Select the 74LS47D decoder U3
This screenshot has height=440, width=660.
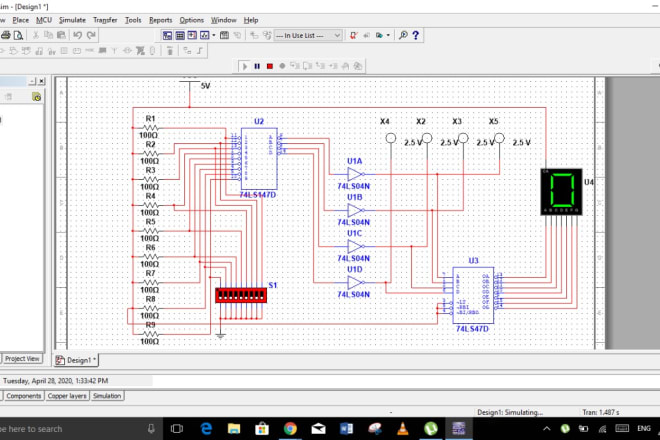pos(473,295)
